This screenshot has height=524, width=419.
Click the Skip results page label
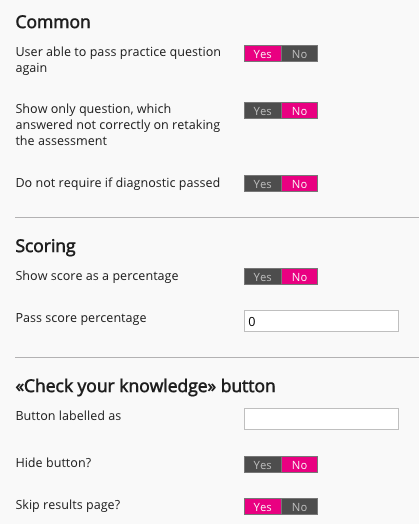pyautogui.click(x=68, y=505)
